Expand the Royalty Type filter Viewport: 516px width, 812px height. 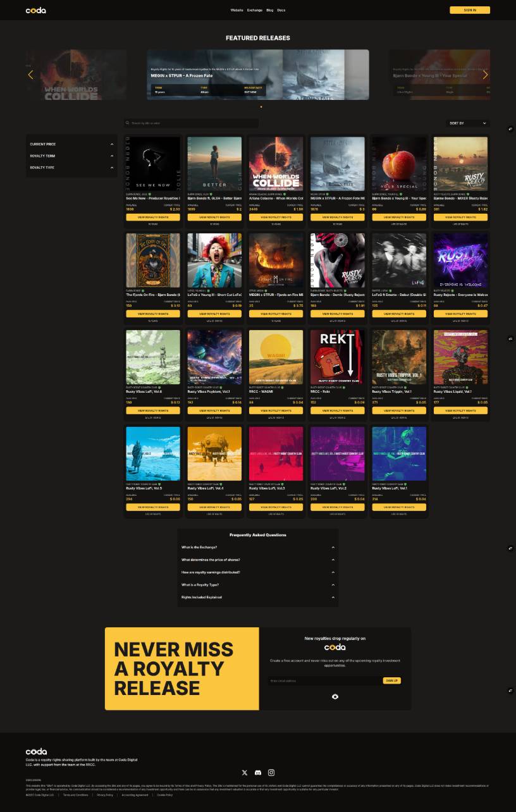click(71, 168)
